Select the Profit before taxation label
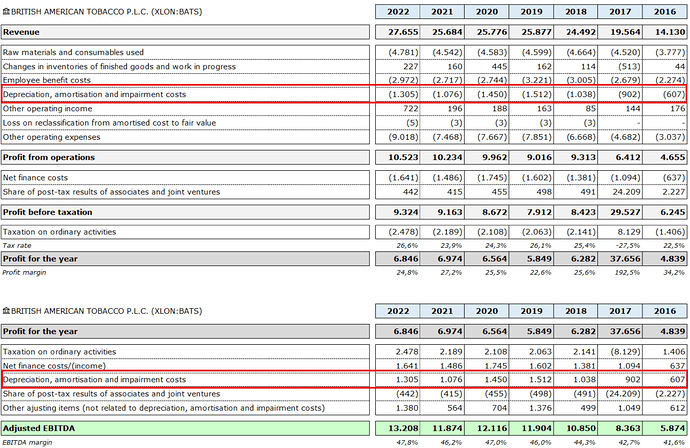690x448 pixels. [48, 212]
